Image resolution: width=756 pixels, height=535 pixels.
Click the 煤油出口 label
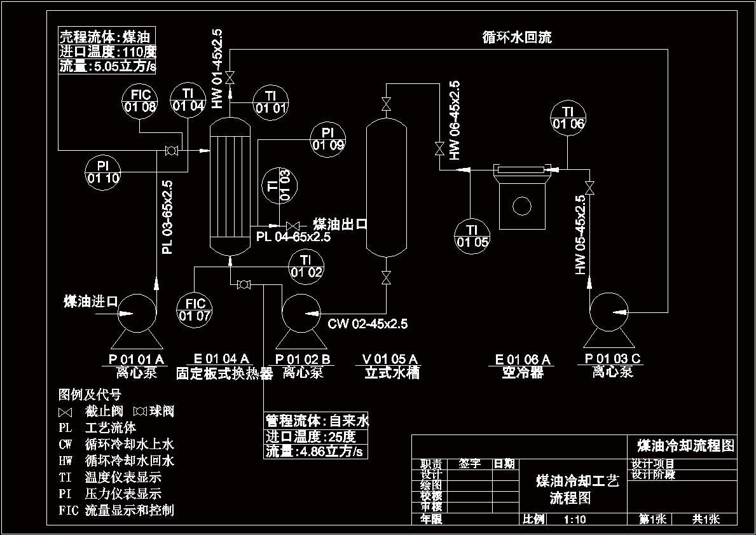point(340,225)
